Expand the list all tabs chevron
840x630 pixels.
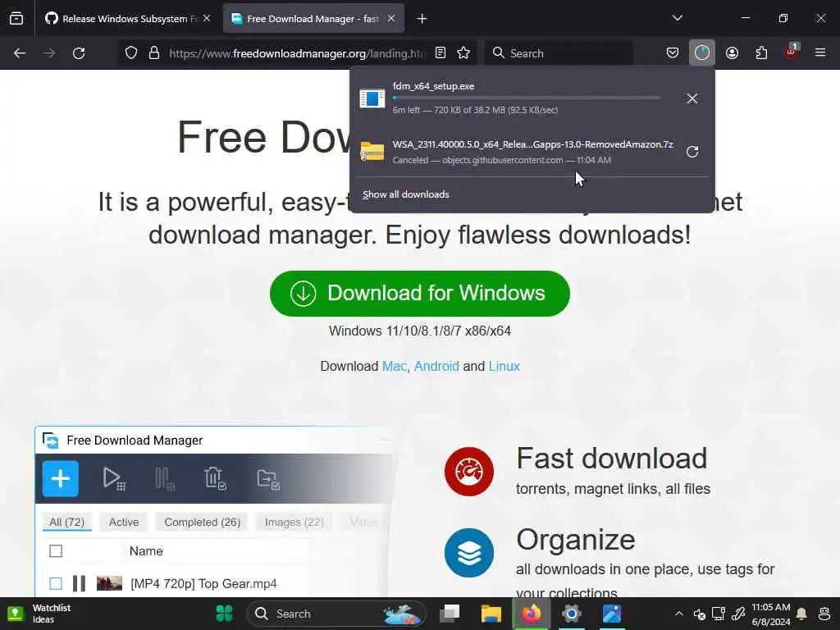click(x=677, y=18)
